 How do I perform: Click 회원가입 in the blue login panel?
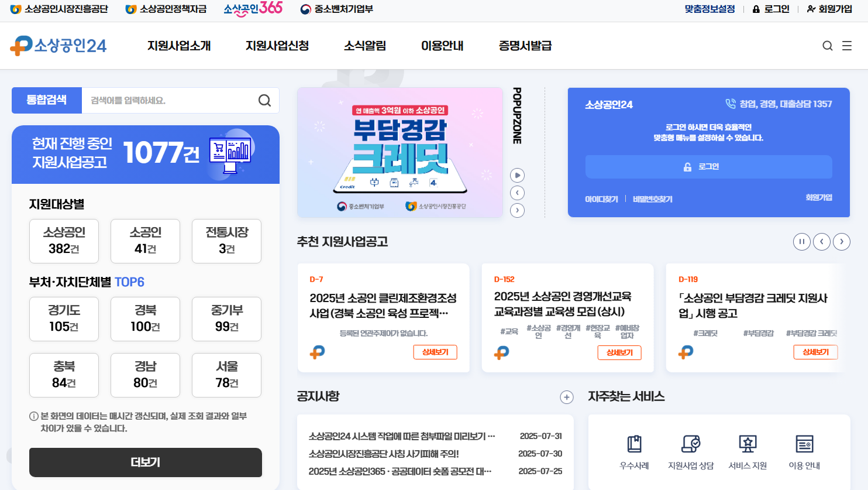pos(819,198)
